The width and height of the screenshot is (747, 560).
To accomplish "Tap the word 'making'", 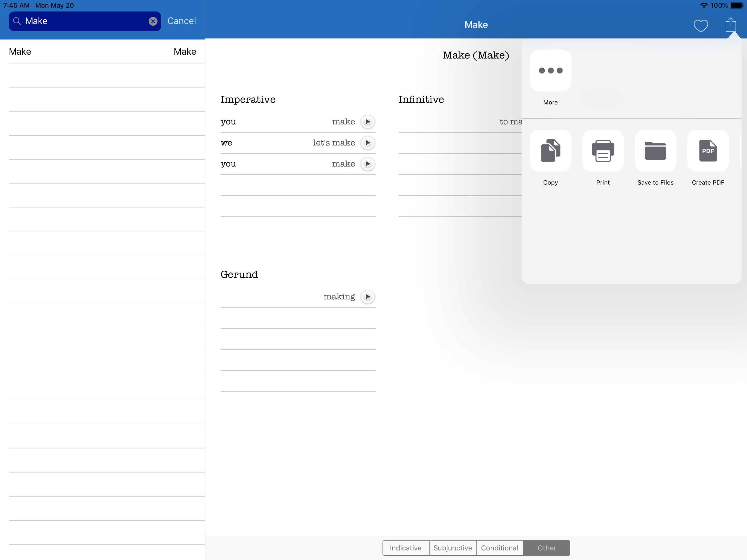I will [339, 297].
